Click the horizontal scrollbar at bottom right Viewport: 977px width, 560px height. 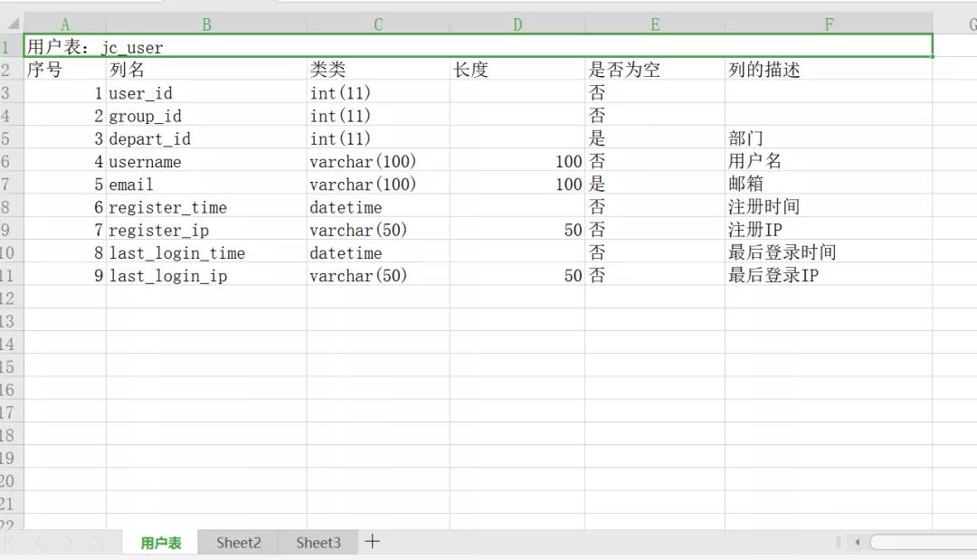pyautogui.click(x=923, y=542)
